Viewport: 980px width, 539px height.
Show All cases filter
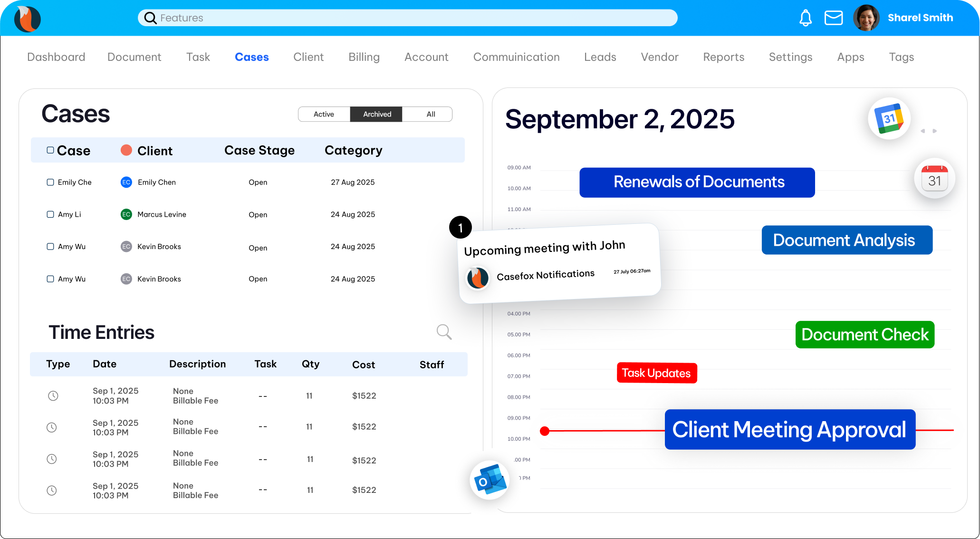tap(431, 114)
